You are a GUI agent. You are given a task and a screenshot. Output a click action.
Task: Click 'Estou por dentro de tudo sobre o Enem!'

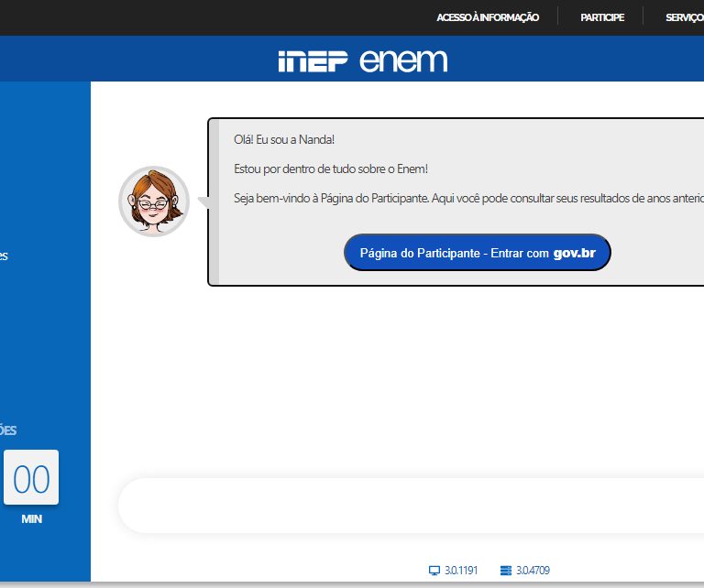(x=331, y=169)
